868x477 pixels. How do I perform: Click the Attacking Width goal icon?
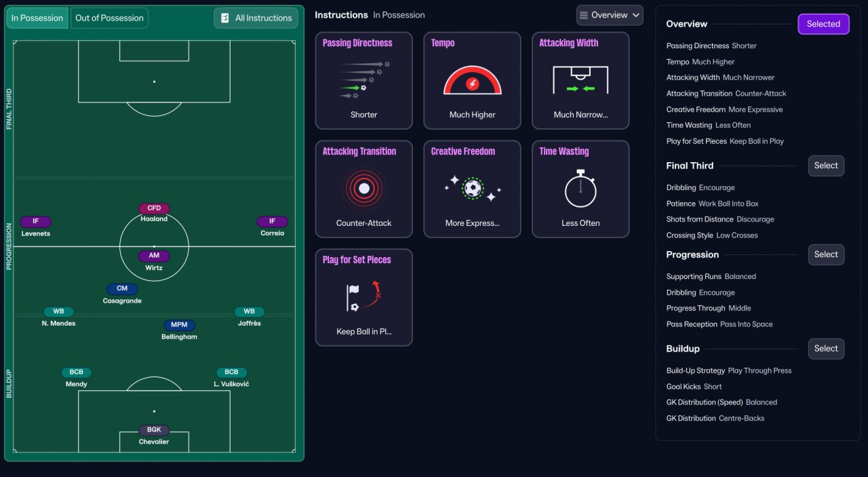(x=580, y=80)
